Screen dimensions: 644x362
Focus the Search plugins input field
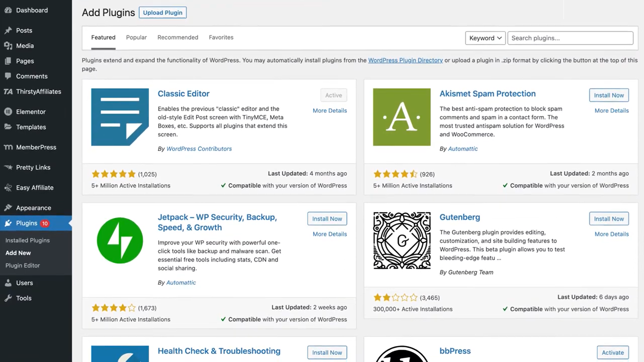coord(570,38)
